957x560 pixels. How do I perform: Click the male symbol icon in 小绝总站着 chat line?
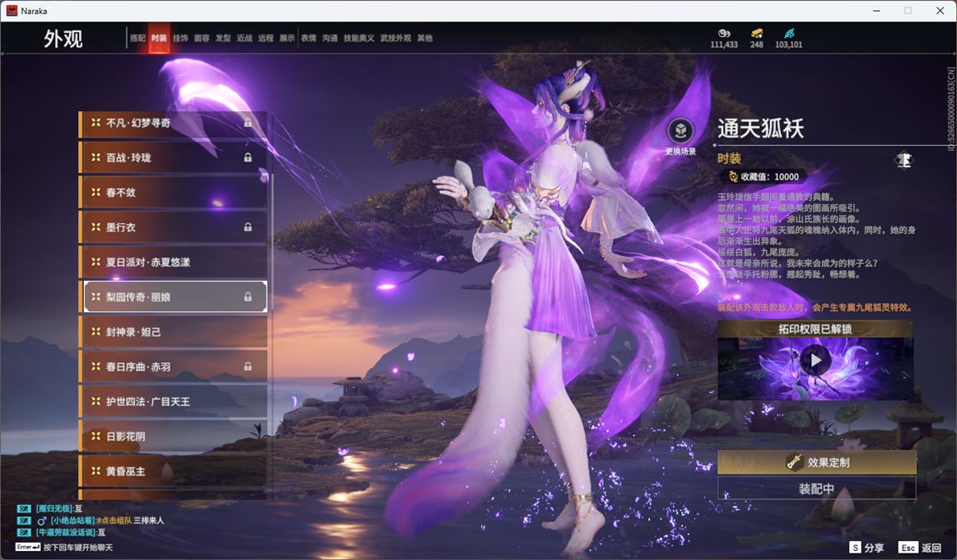coord(42,520)
